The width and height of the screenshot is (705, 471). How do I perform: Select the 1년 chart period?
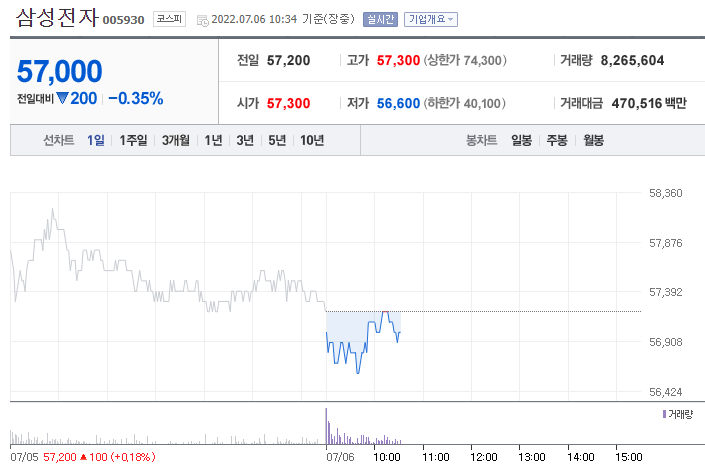(x=214, y=141)
